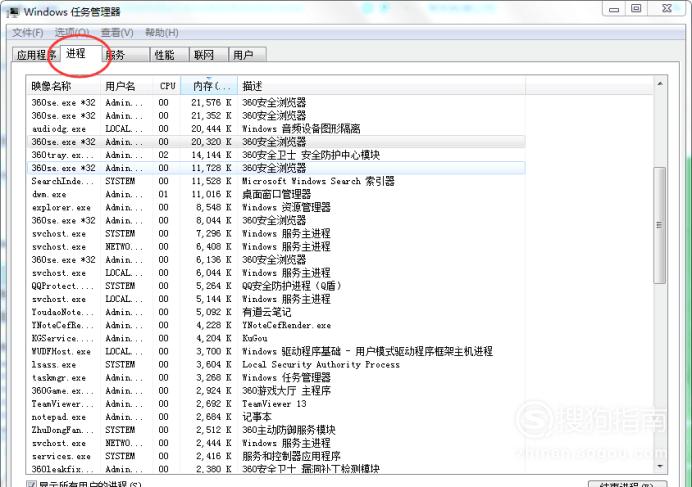Click the process list scrollbar up arrow
The image size is (692, 487).
coord(660,84)
